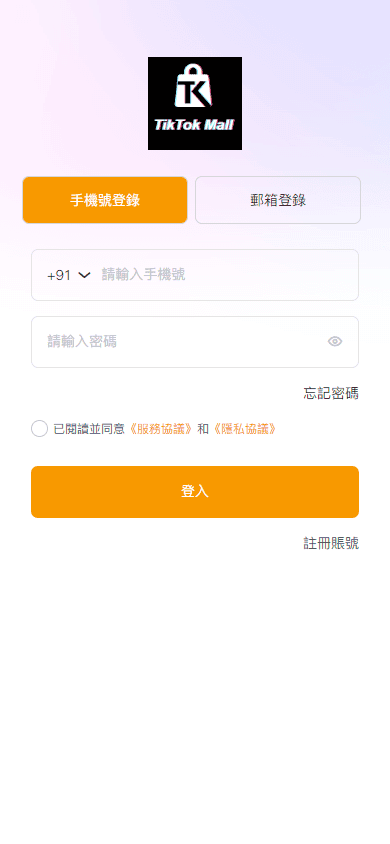The image size is (390, 844).
Task: Open the 忘記密碼 link
Action: point(331,393)
